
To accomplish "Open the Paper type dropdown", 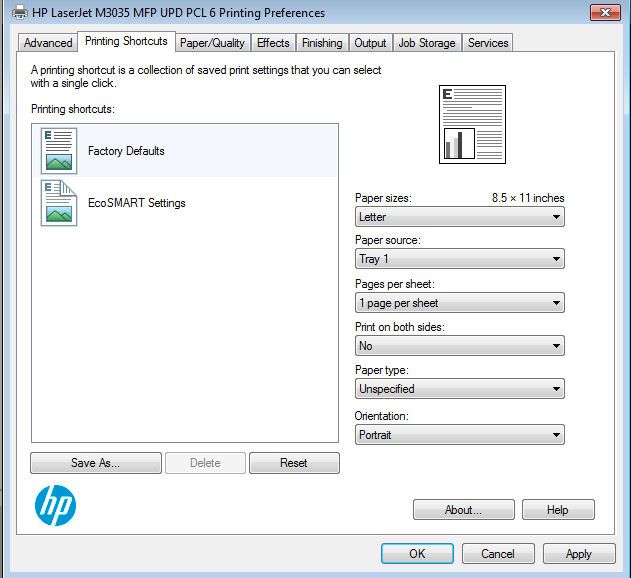I will [460, 389].
